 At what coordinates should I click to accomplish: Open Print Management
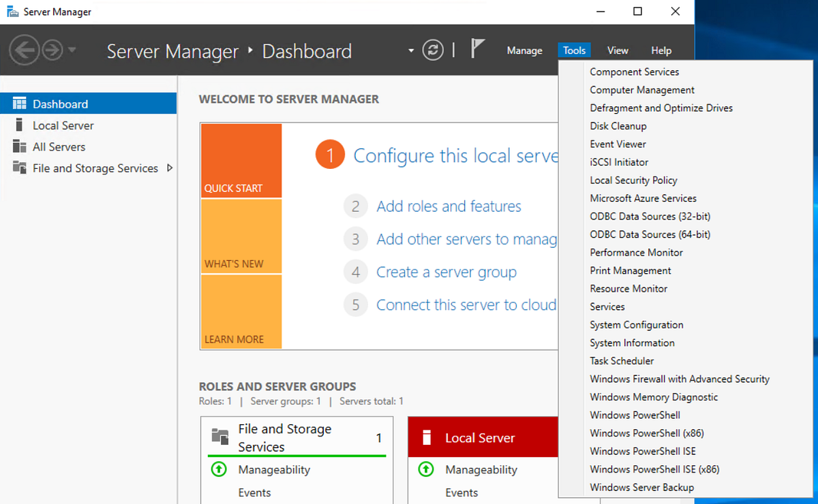click(x=631, y=270)
